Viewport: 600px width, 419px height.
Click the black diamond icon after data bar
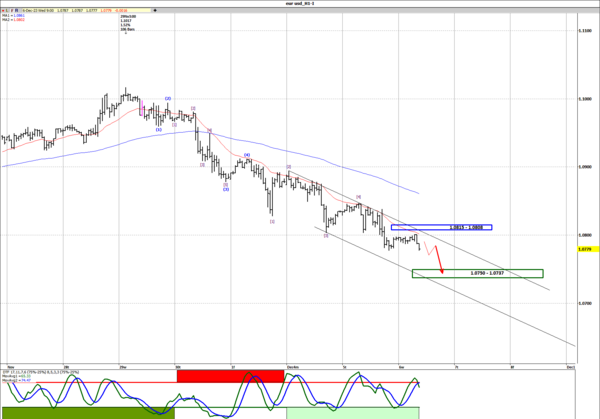[155, 10]
